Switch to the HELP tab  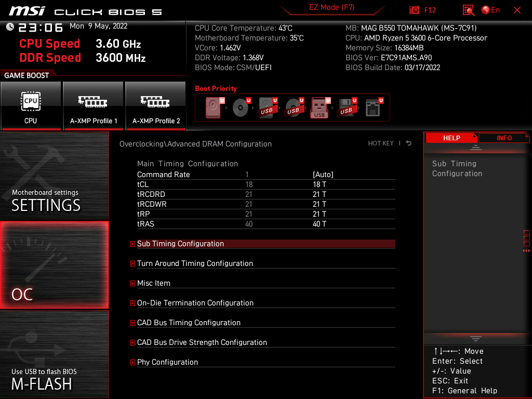tap(451, 138)
